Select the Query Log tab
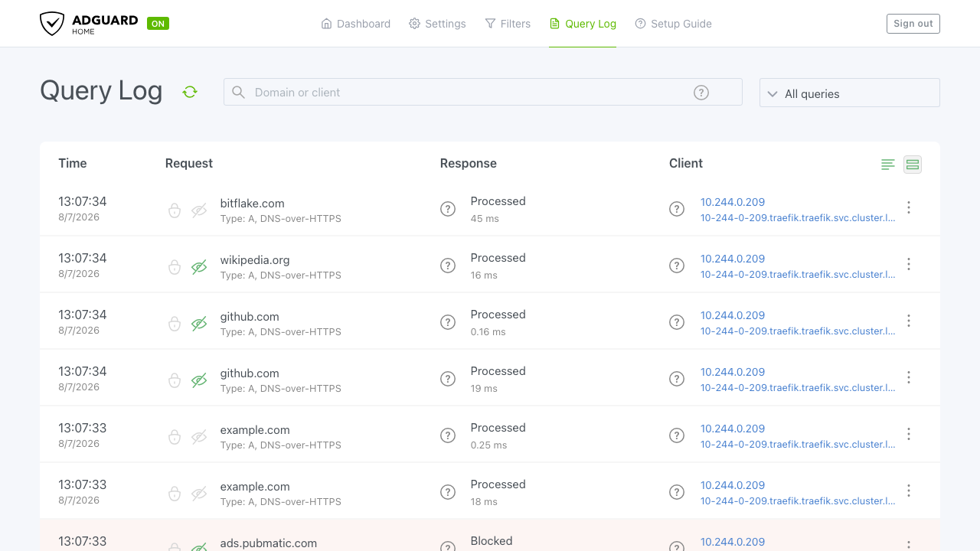Image resolution: width=980 pixels, height=551 pixels. 583,24
